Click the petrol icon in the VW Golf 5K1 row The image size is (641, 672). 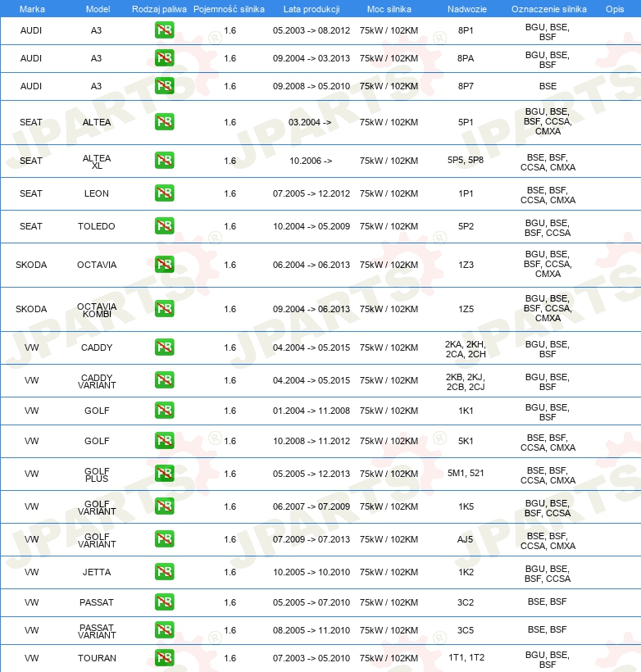pyautogui.click(x=164, y=441)
